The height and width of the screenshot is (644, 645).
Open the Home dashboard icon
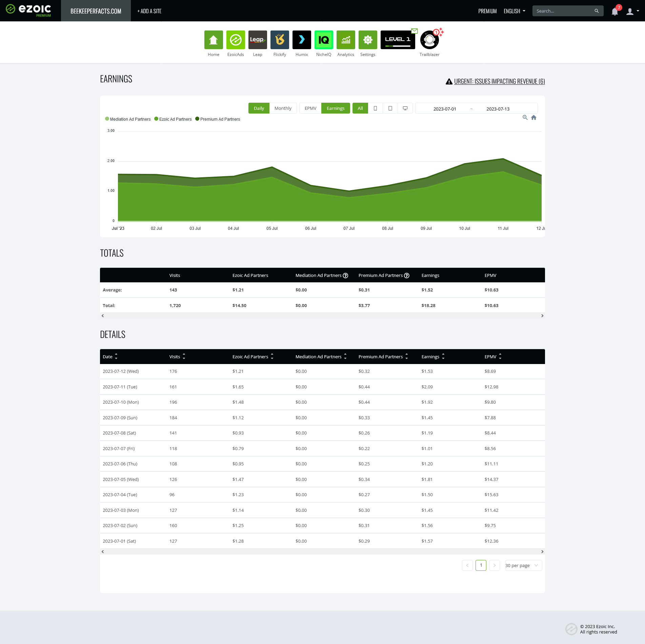coord(214,40)
